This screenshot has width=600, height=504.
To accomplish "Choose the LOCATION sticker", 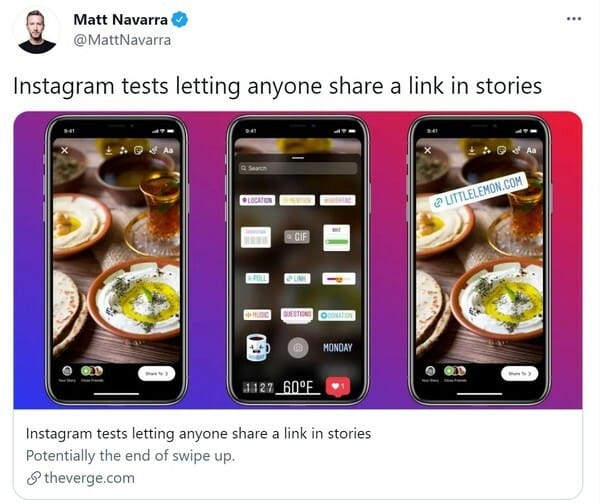I will 257,200.
